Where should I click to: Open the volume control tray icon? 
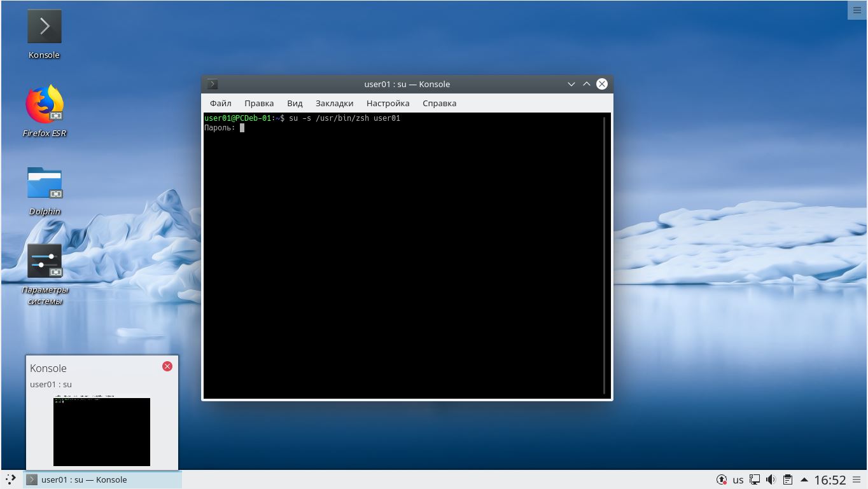[771, 479]
